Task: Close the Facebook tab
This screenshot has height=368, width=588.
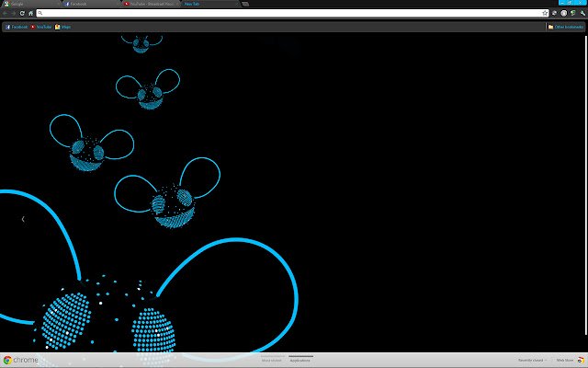Action: click(117, 4)
